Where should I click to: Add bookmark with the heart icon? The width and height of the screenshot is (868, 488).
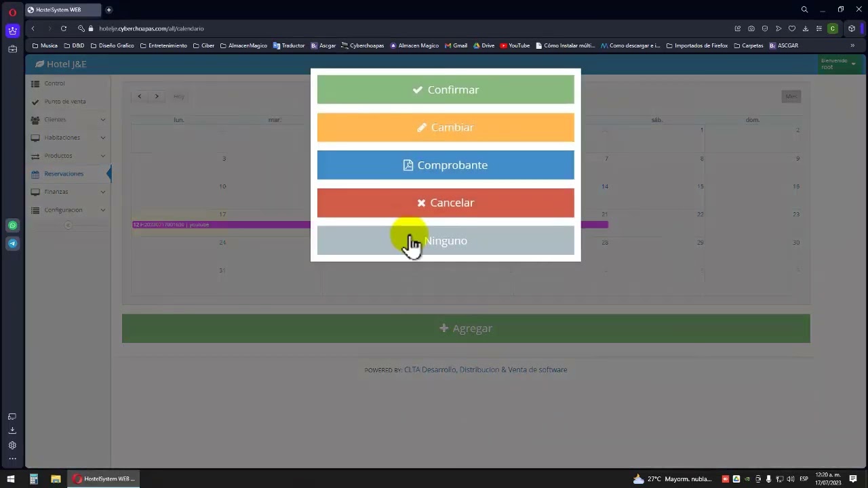pyautogui.click(x=791, y=28)
